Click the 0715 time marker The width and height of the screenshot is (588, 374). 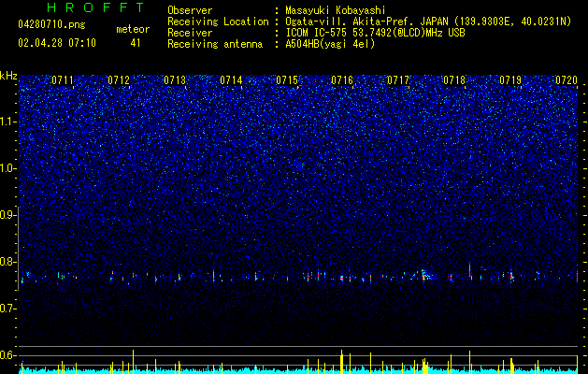tap(287, 80)
